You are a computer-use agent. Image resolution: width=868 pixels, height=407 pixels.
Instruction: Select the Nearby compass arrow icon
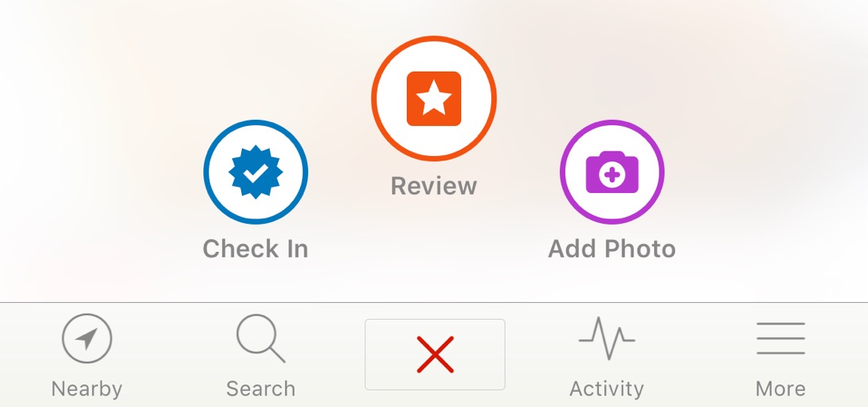tap(87, 338)
